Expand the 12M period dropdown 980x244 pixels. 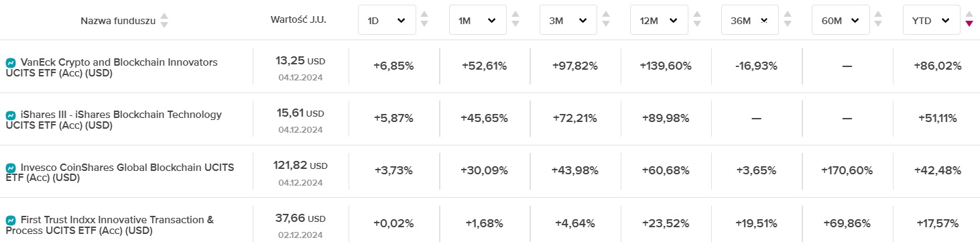[659, 20]
